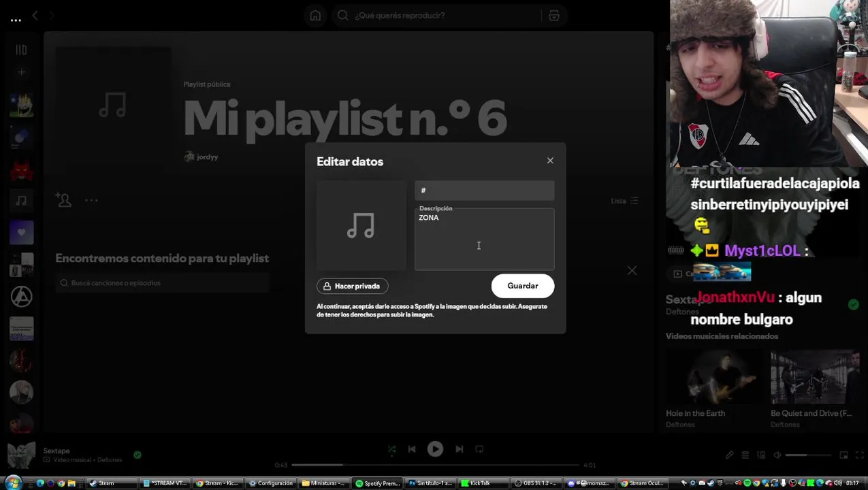This screenshot has height=490, width=868.
Task: Skip to previous track
Action: pos(412,449)
